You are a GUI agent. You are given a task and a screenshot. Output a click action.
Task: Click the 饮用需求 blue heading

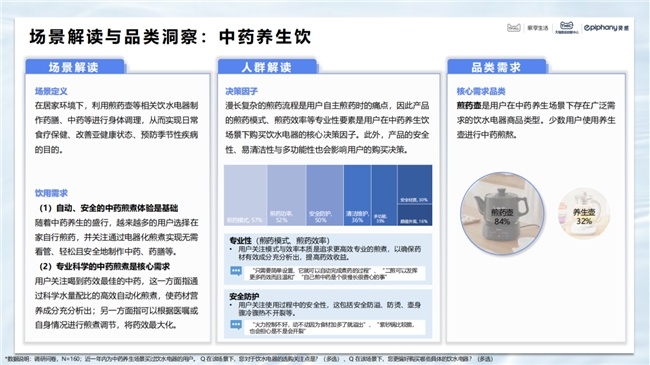pyautogui.click(x=51, y=193)
